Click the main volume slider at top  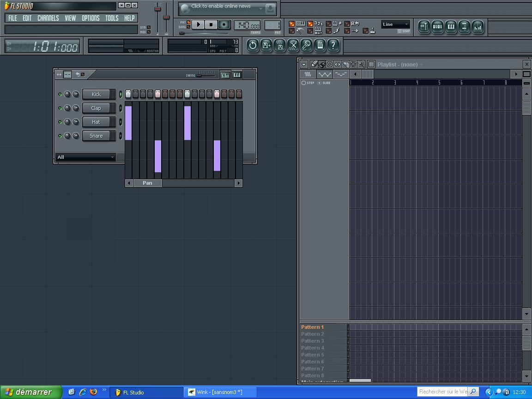tap(157, 18)
